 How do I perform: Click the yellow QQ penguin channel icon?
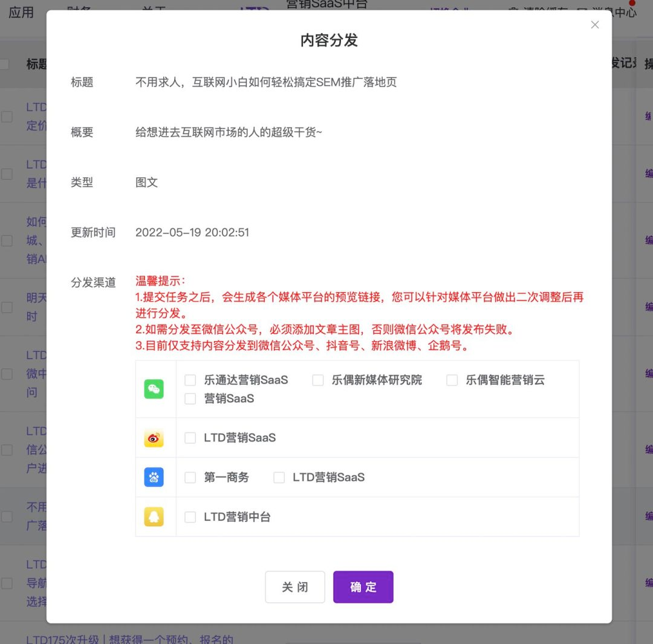[x=154, y=517]
